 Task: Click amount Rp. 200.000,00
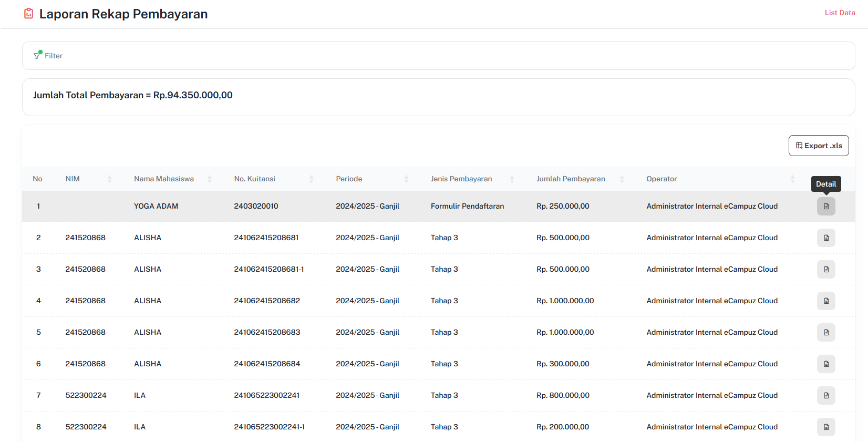tap(563, 427)
